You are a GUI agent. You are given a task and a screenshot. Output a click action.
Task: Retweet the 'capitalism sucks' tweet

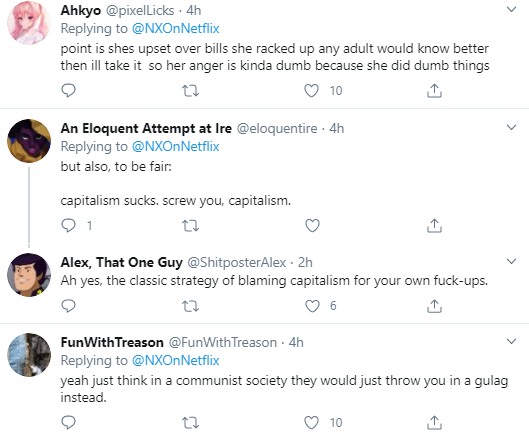tap(190, 226)
